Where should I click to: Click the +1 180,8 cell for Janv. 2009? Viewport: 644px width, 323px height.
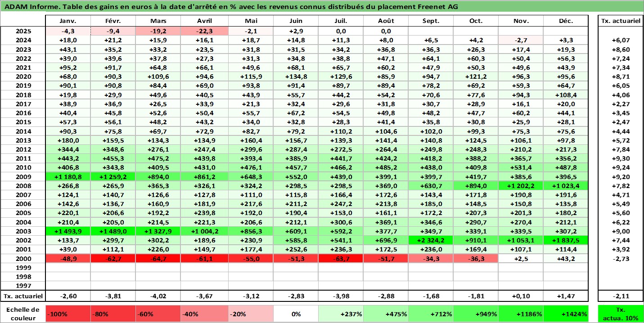68,177
